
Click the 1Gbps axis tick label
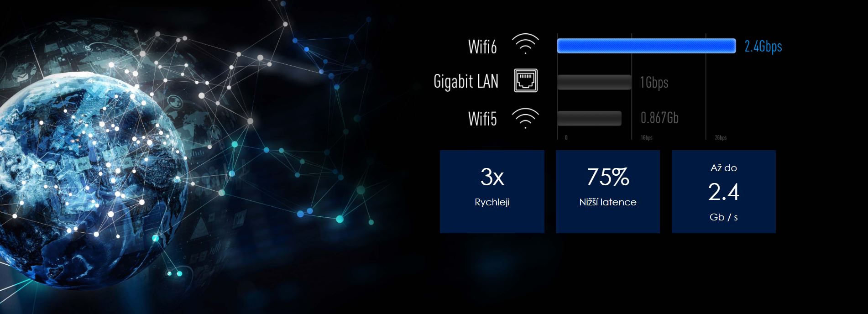point(647,138)
